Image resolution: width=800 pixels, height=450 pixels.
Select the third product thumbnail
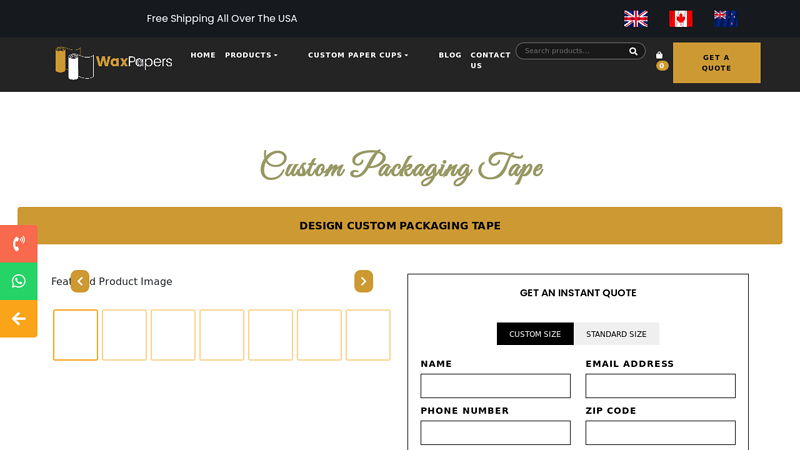(173, 335)
